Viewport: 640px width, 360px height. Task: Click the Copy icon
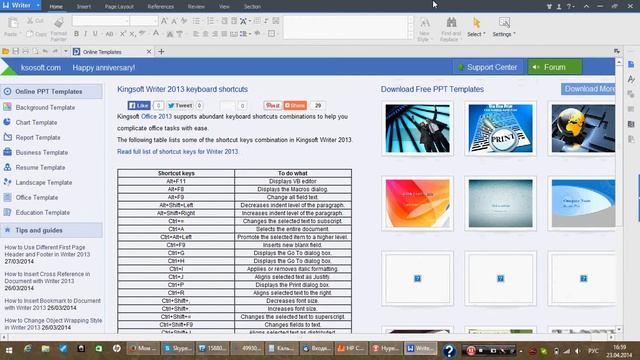tap(30, 34)
